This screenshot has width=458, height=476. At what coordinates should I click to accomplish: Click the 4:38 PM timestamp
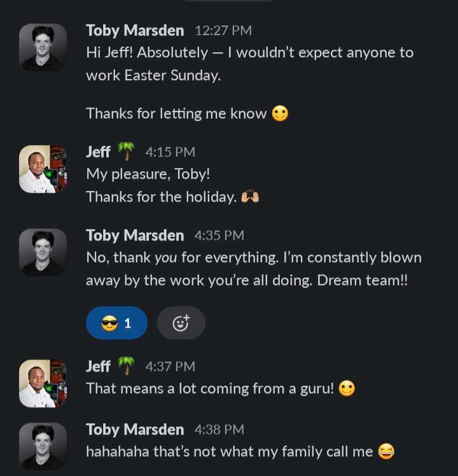(x=219, y=430)
